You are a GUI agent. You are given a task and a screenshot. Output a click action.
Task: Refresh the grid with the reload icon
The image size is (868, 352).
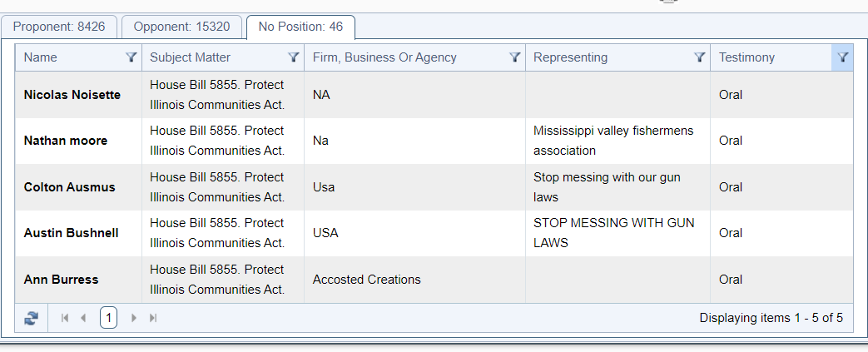pyautogui.click(x=32, y=318)
